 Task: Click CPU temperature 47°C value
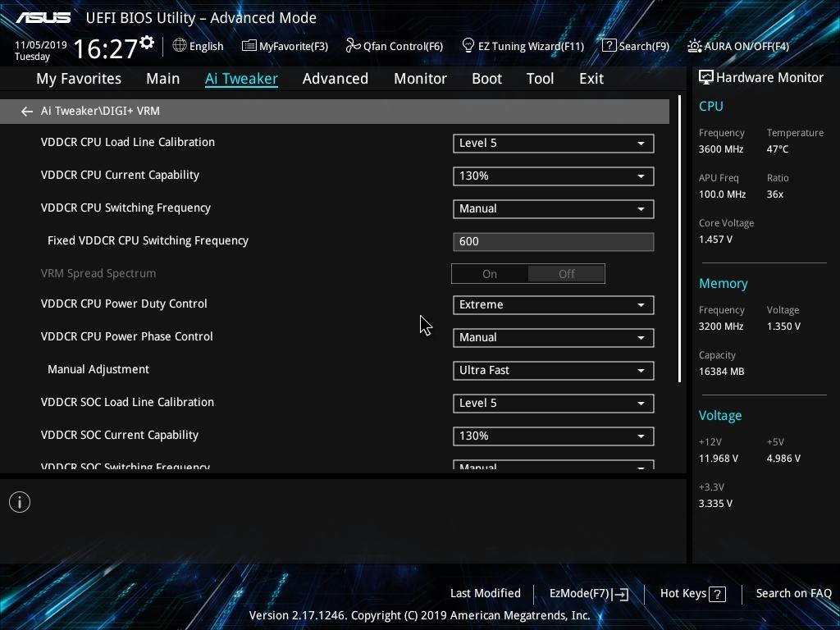click(778, 149)
